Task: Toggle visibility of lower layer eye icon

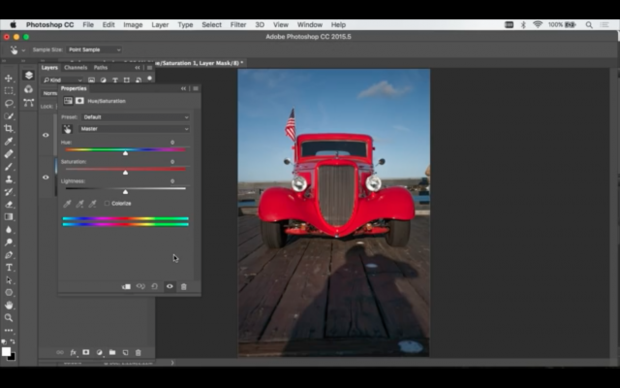Action: [x=46, y=178]
